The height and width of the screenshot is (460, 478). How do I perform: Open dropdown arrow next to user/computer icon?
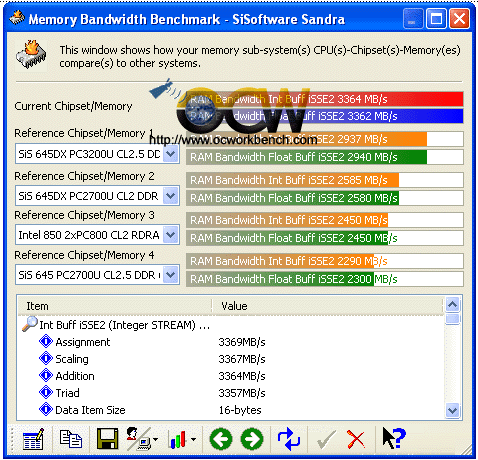pyautogui.click(x=155, y=439)
